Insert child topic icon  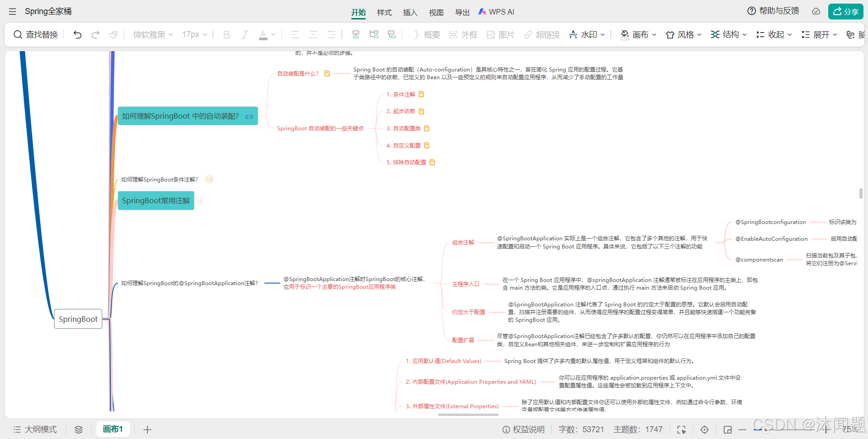[374, 34]
